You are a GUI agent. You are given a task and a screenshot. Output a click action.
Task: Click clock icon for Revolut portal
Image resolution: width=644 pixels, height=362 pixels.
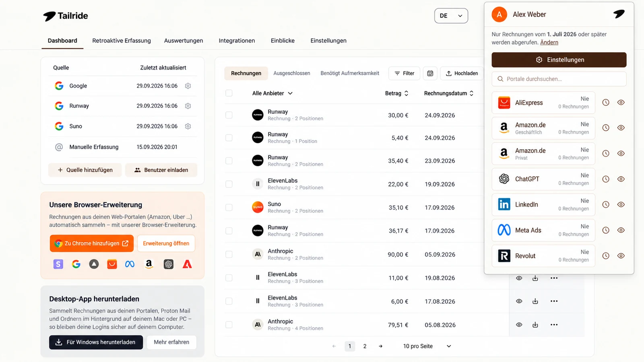click(x=606, y=256)
